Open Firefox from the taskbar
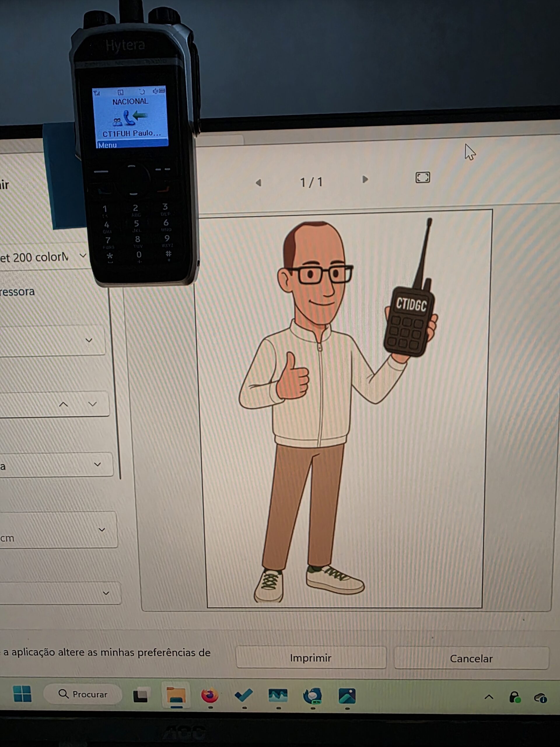The image size is (560, 747). 210,696
